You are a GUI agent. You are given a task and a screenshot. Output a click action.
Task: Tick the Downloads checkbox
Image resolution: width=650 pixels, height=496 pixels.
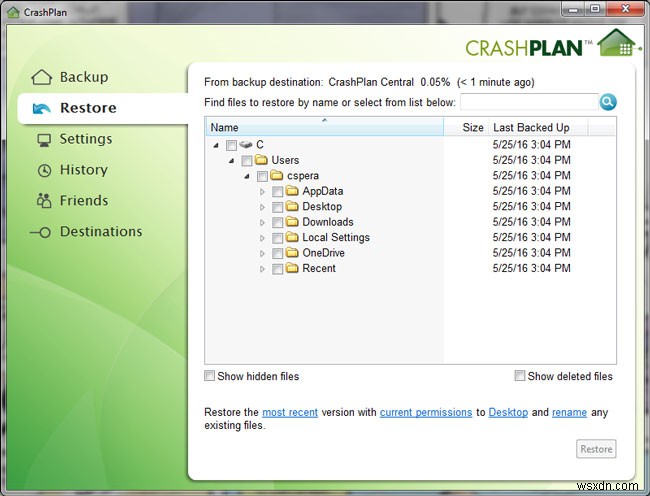click(x=277, y=223)
